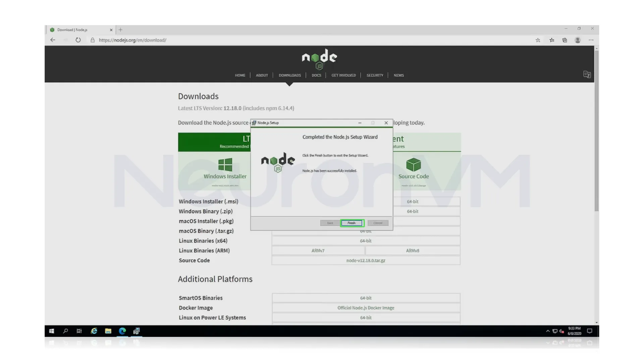The width and height of the screenshot is (644, 362).
Task: Click 64-bit link for Linux on Power LE
Action: click(x=366, y=317)
